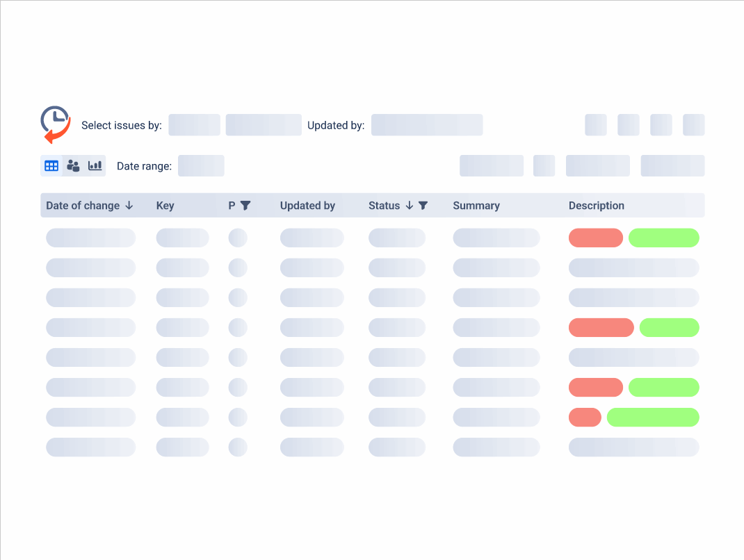
Task: Open the bar chart view
Action: click(x=95, y=165)
